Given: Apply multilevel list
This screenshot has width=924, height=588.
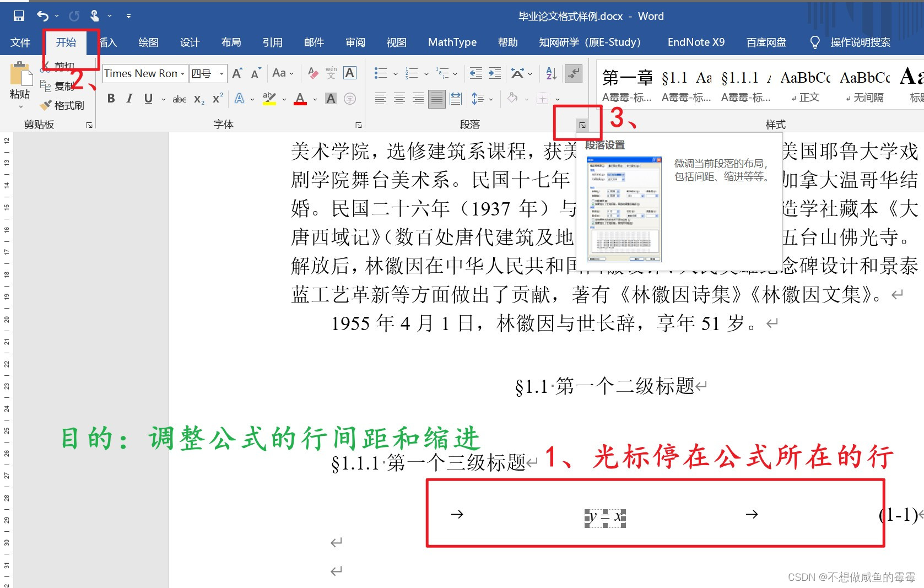Looking at the screenshot, I should point(442,73).
